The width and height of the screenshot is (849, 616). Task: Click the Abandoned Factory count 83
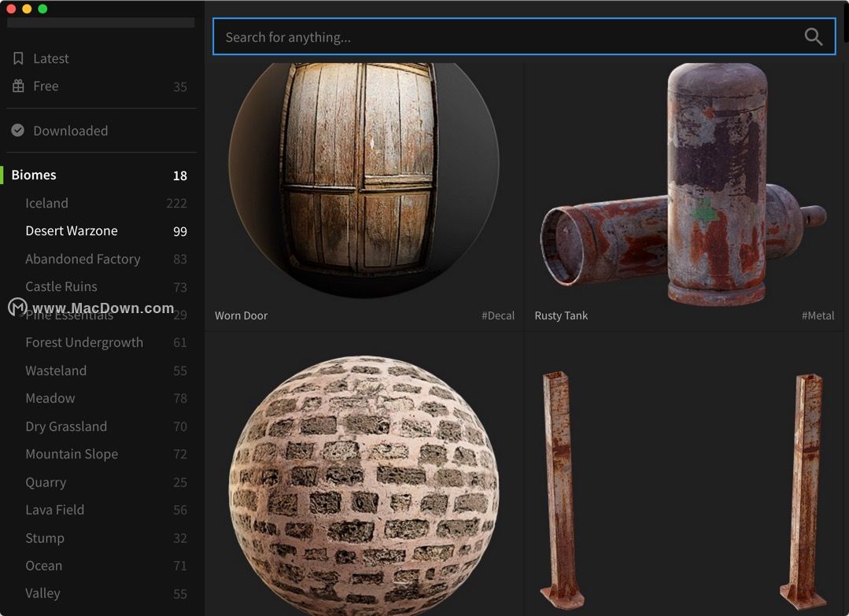click(x=180, y=259)
